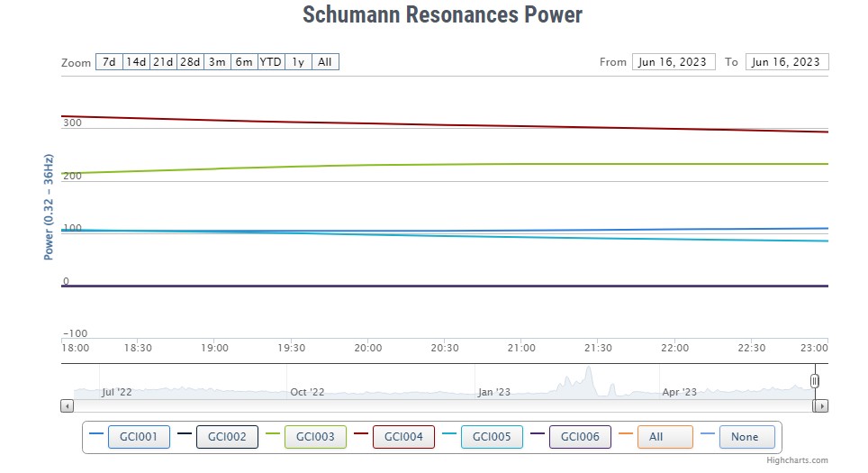Toggle the green GCI003 legend item

[315, 437]
